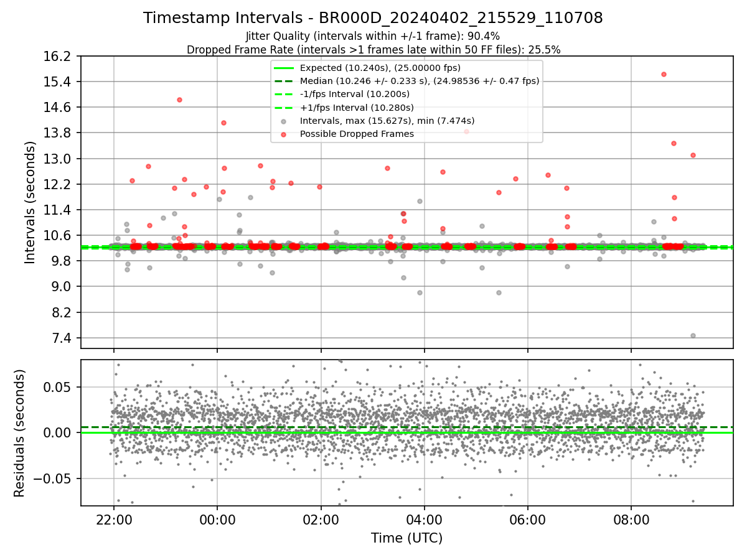Click the 'Time (UTC)' x-axis label

pyautogui.click(x=406, y=538)
